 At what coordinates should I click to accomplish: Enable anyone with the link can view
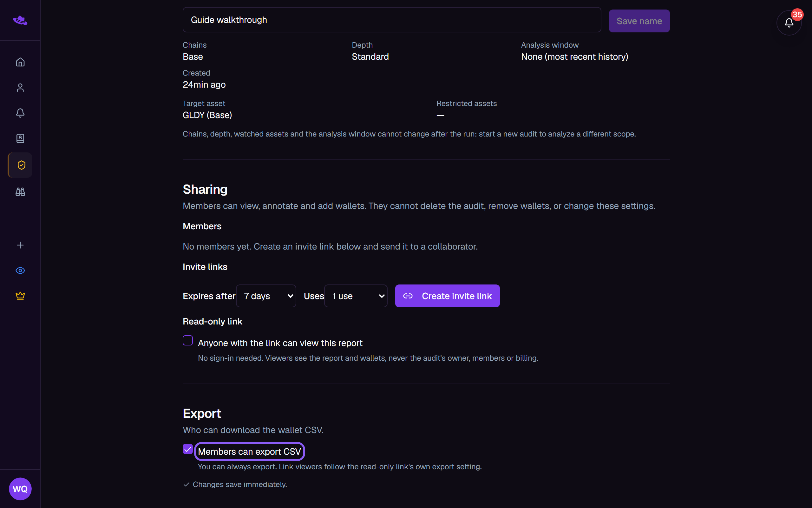click(187, 340)
